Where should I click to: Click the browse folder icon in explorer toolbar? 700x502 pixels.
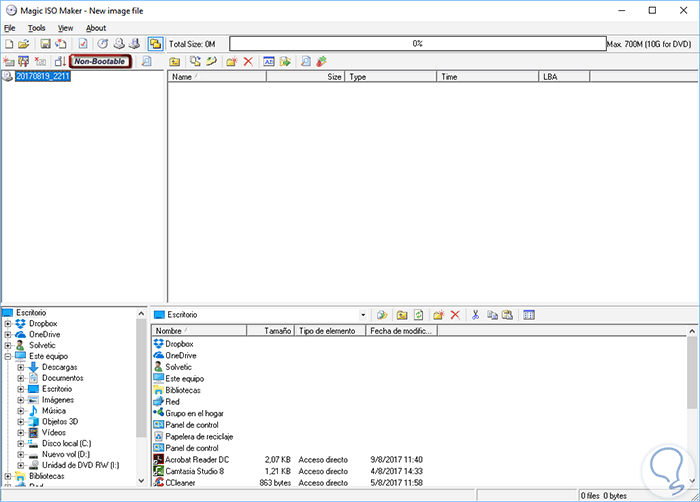(382, 315)
